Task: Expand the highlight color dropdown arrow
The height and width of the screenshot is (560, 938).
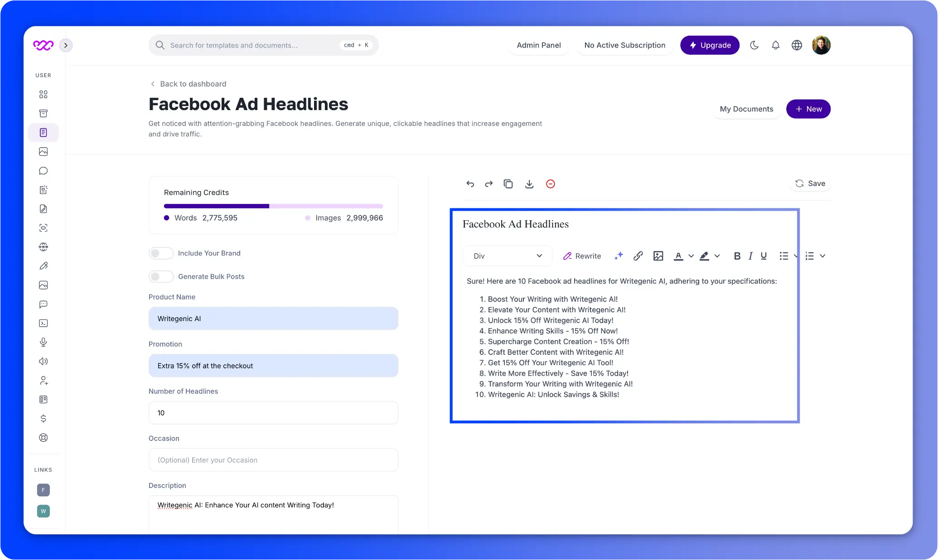Action: coord(717,256)
